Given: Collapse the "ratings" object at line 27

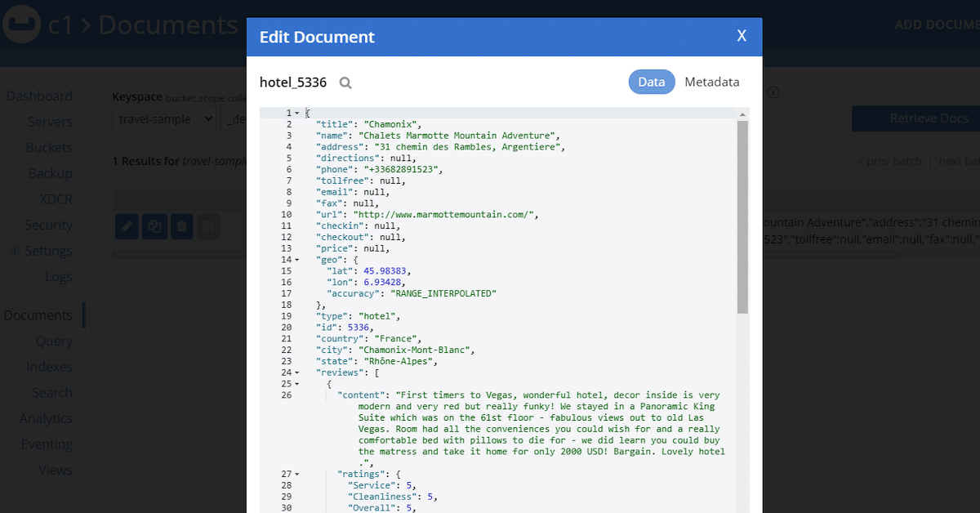Looking at the screenshot, I should (x=296, y=474).
